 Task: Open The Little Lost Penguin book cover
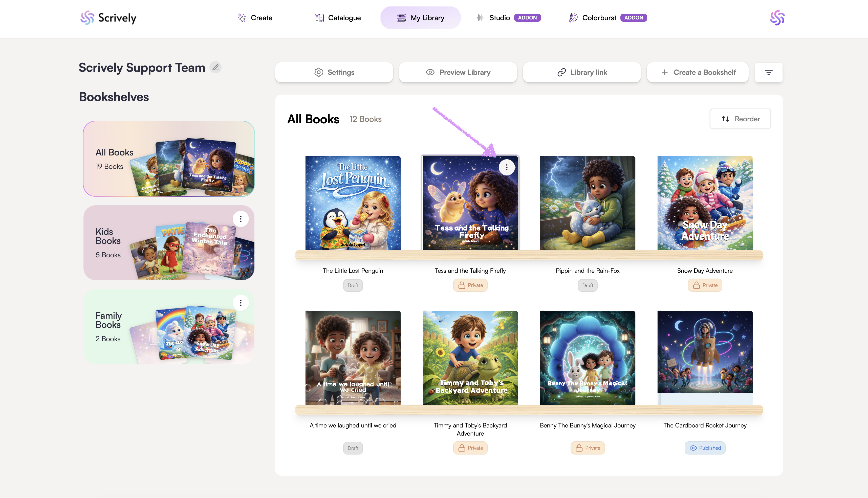click(353, 203)
